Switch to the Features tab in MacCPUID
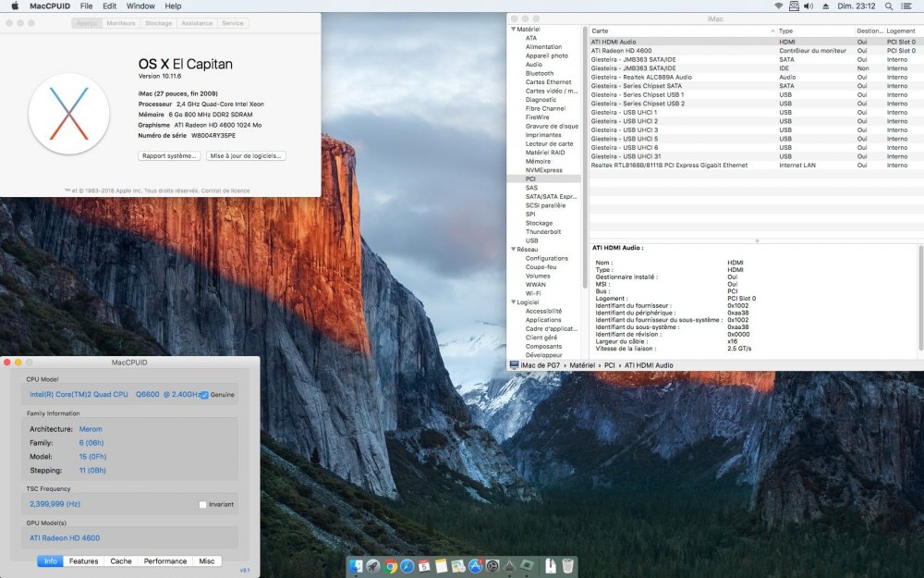 [x=84, y=561]
